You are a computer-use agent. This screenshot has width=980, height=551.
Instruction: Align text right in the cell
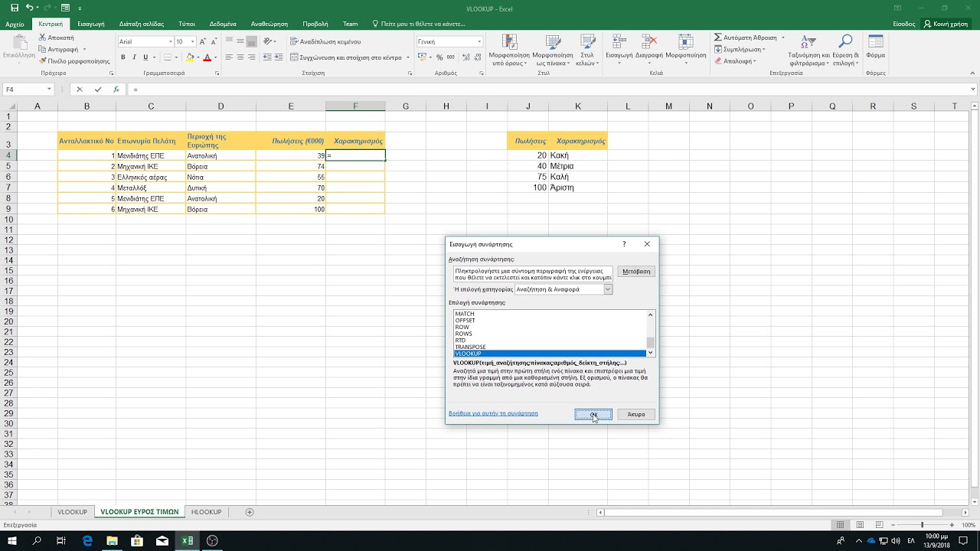click(252, 57)
